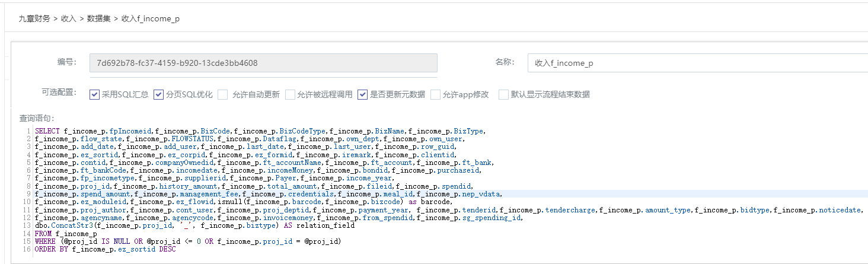868x264 pixels.
Task: Click the 可选配置 label
Action: 59,93
